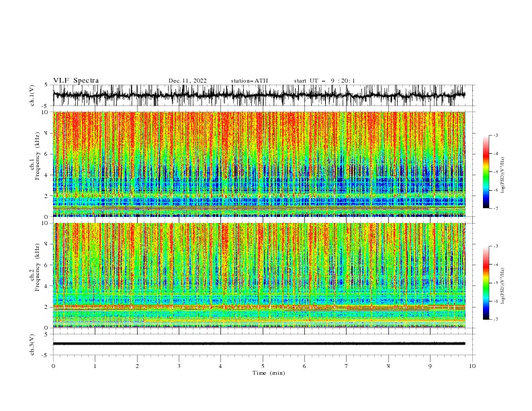Click ch.1 color scale "log(PSD)(V²/Hz)" label
The height and width of the screenshot is (411, 532).
502,175
